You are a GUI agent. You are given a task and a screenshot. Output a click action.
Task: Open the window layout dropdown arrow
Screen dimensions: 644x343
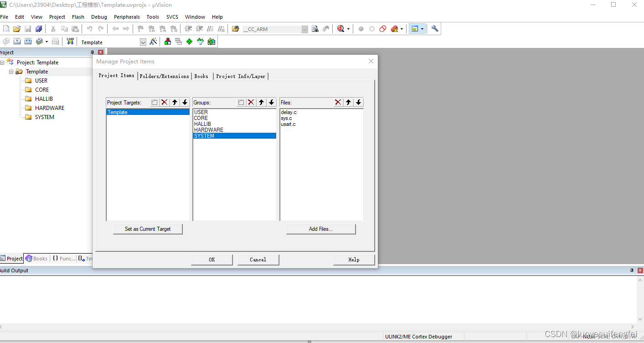(422, 29)
